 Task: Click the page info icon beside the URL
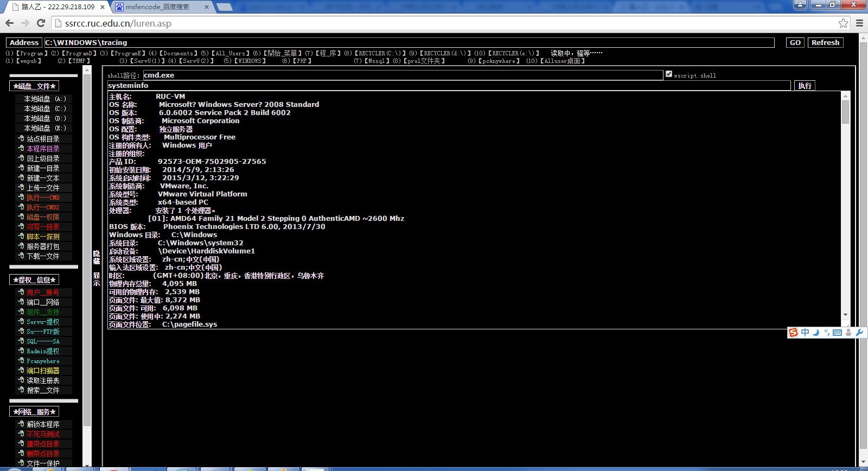(59, 23)
